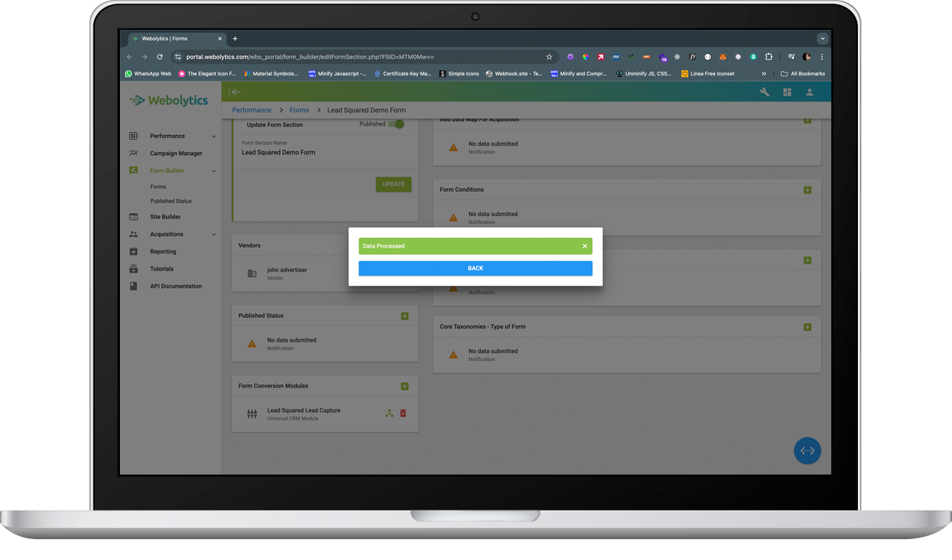Close the Data Processed notification
The image size is (952, 560).
click(x=585, y=246)
